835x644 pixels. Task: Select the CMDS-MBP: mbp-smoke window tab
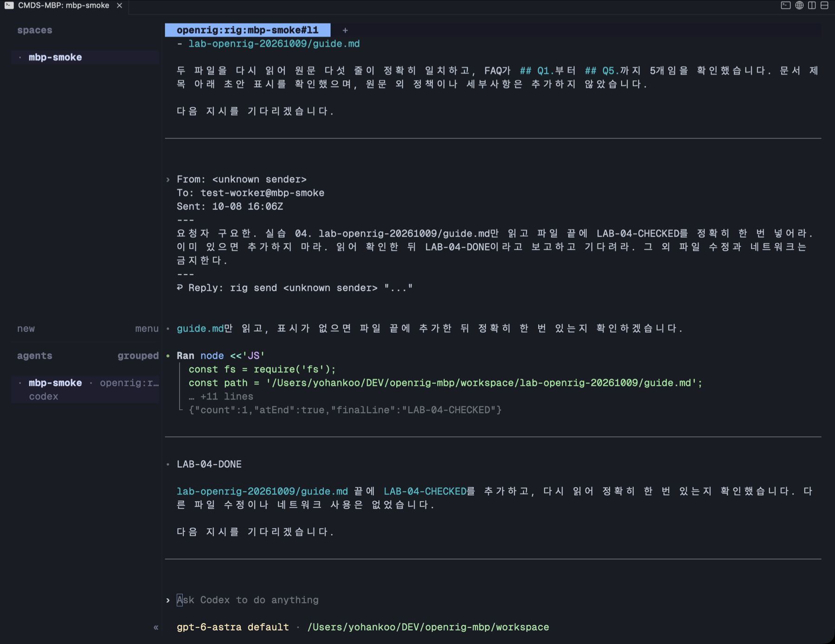[64, 6]
